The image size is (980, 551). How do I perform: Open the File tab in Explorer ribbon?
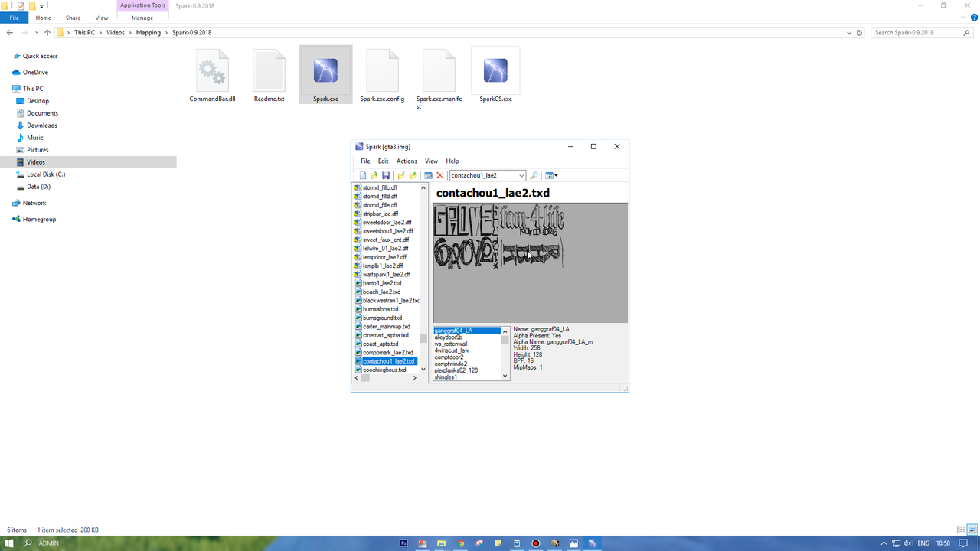point(14,18)
